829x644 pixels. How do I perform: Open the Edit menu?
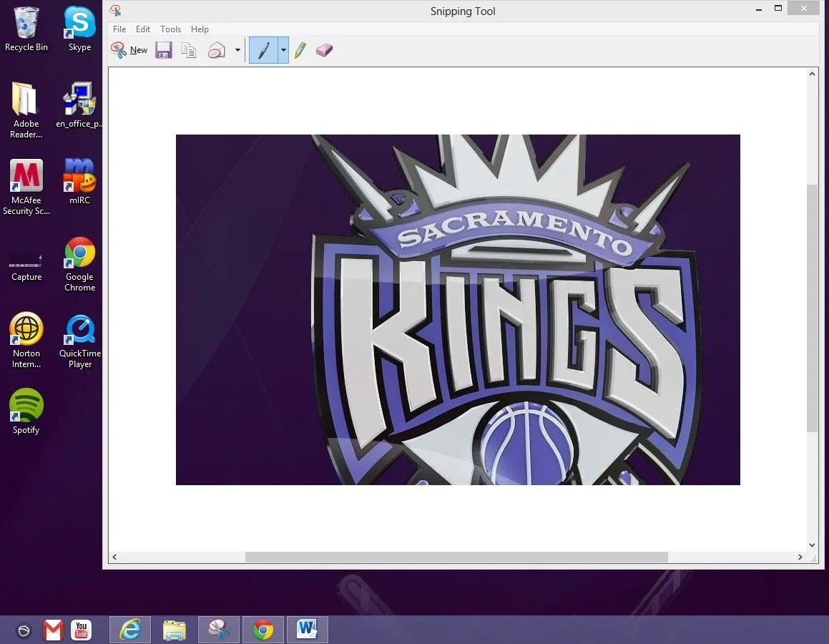click(x=143, y=29)
